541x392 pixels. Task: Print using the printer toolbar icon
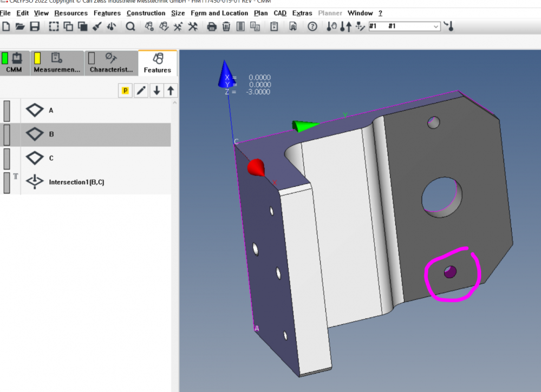tap(212, 26)
